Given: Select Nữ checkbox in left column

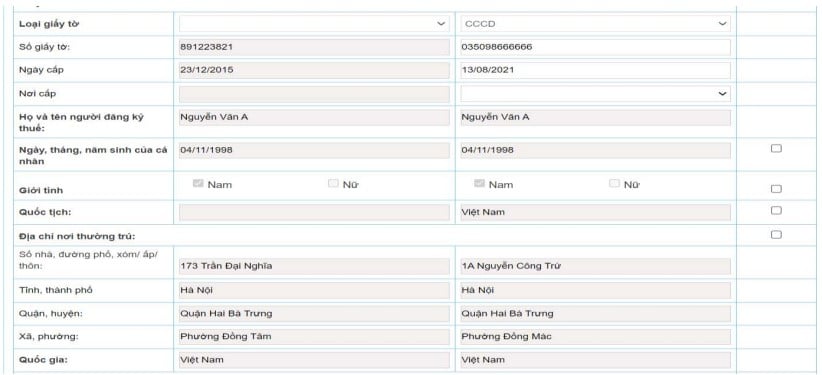Looking at the screenshot, I should point(333,184).
